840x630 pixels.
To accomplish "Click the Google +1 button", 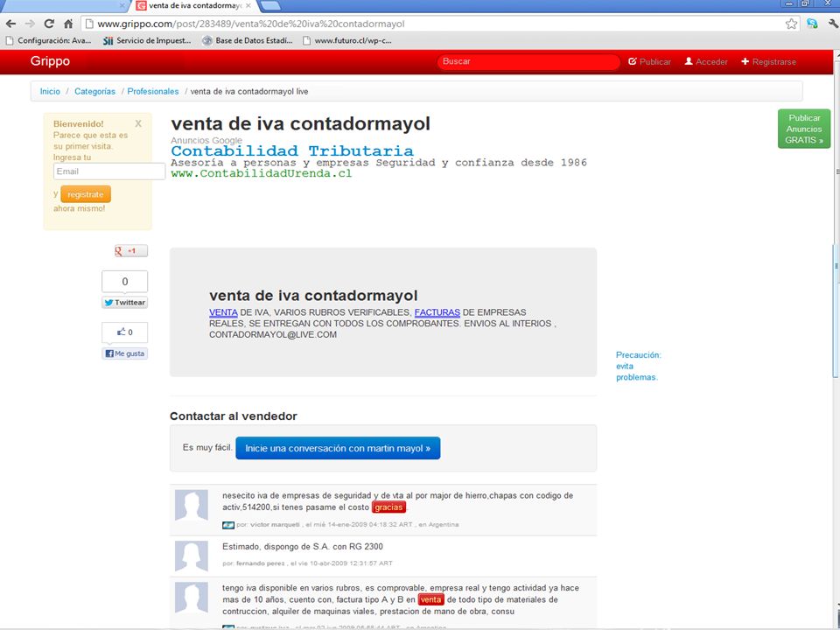I will pos(130,251).
